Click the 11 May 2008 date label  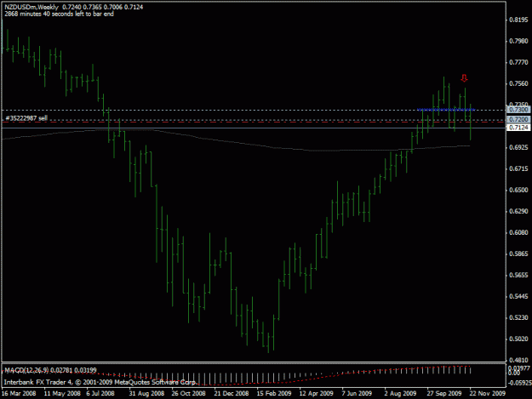62,393
